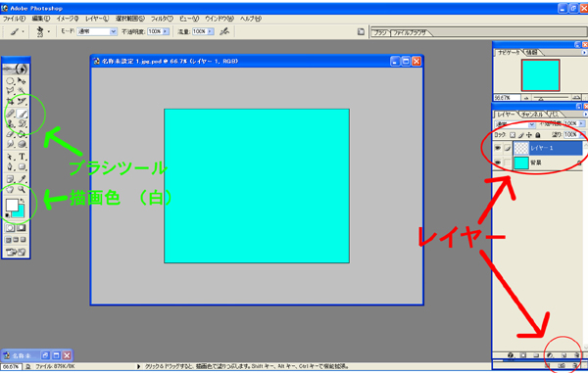Click New fill or adjustment layer icon
The width and height of the screenshot is (588, 373).
tap(550, 355)
